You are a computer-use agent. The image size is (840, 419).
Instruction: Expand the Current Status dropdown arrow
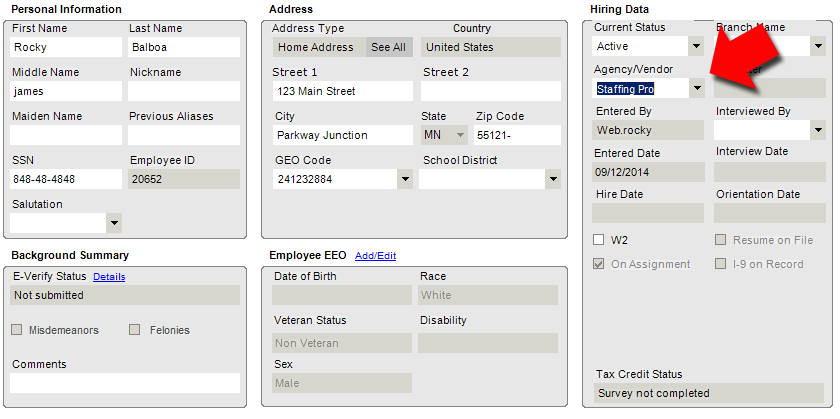[696, 46]
